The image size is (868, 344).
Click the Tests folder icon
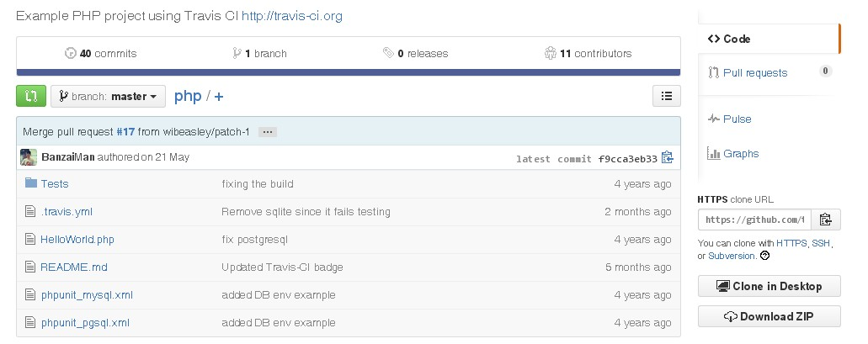click(31, 183)
